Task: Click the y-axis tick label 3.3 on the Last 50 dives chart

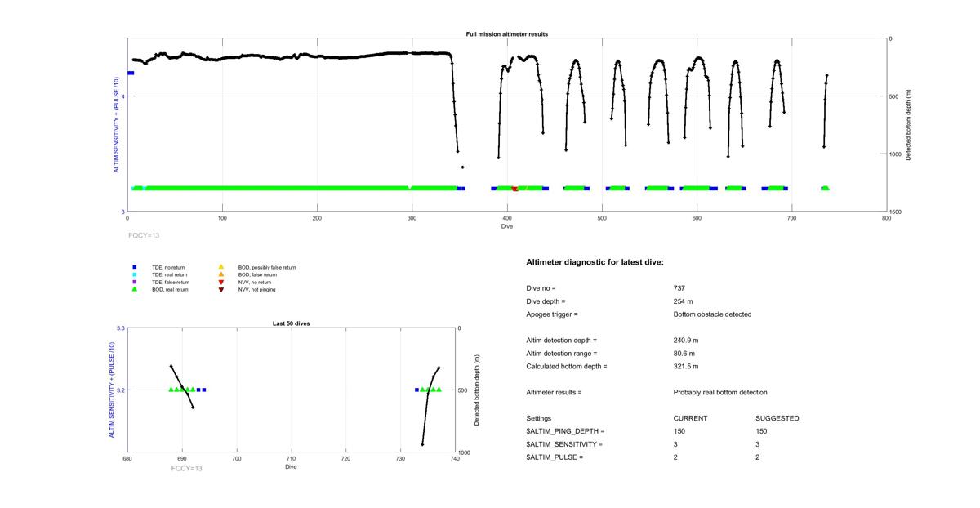Action: point(120,328)
